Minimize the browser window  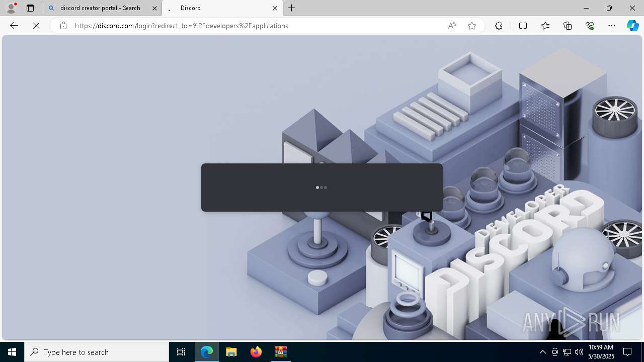click(x=586, y=8)
